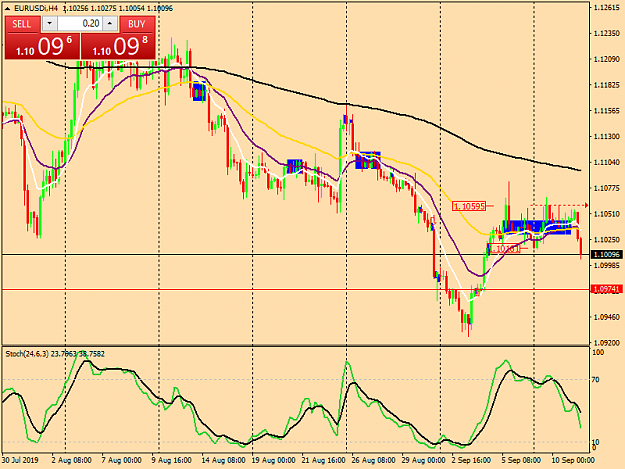The image size is (625, 469).
Task: Click the BUY button
Action: point(137,24)
